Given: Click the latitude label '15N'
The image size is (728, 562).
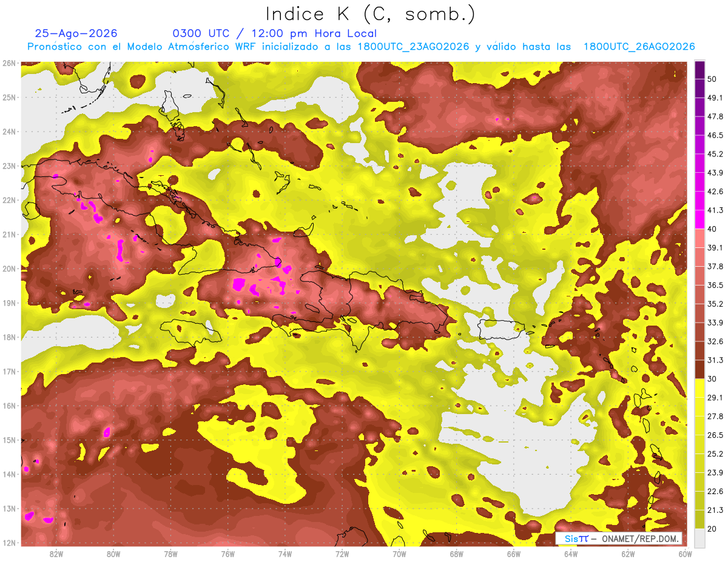Looking at the screenshot, I should click(9, 440).
